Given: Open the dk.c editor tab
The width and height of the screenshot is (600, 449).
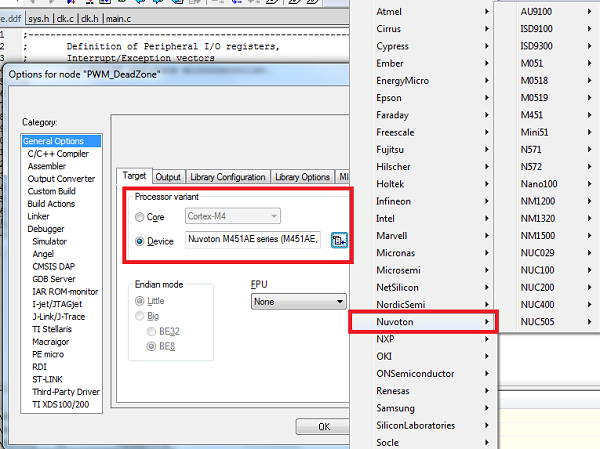Looking at the screenshot, I should [65, 18].
